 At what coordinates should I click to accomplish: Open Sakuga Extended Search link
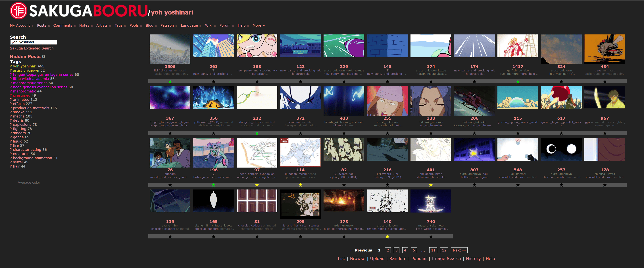(32, 48)
